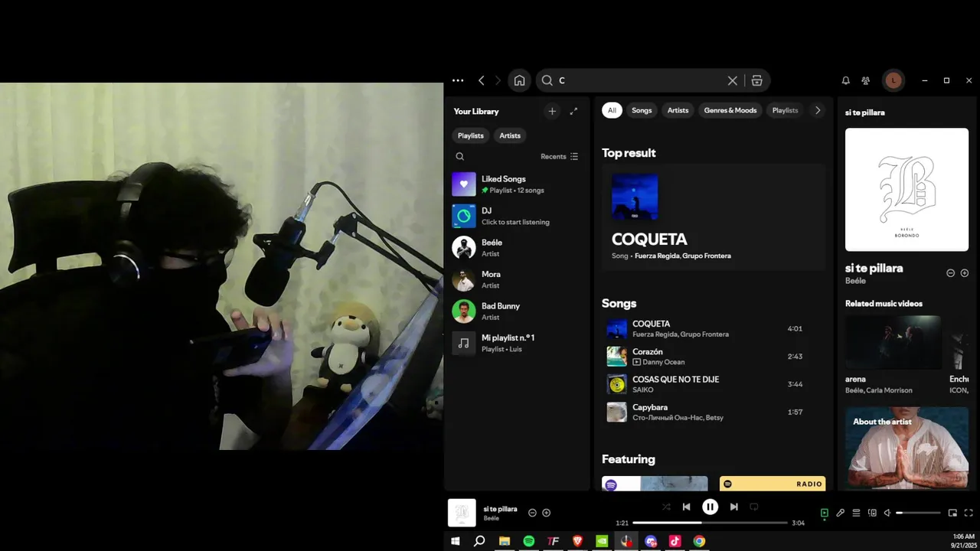Remove track via sidebar minus icon
Screen dimensions: 980x551
(951, 273)
